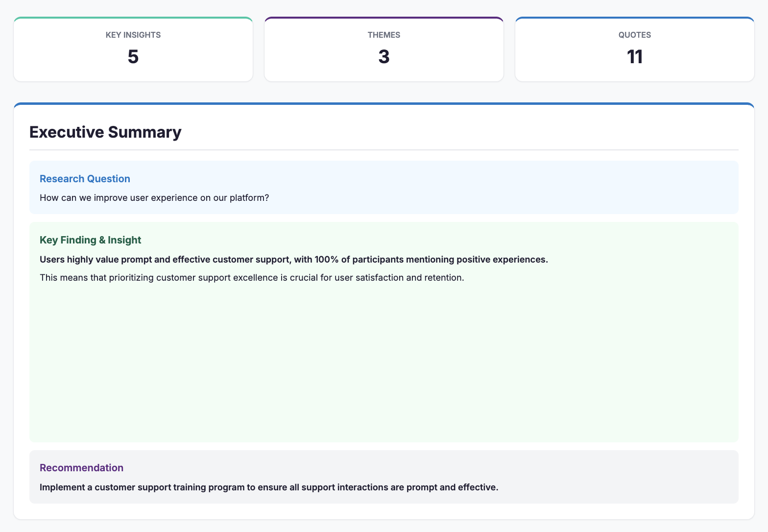Click the sentence beginning 'This means that prioritizing'
768x532 pixels.
pos(252,278)
